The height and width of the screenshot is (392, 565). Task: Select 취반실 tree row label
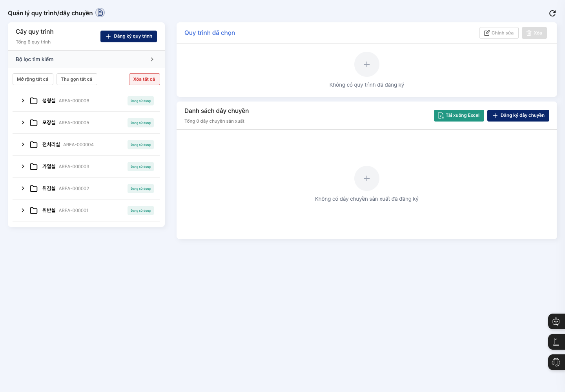coord(49,211)
